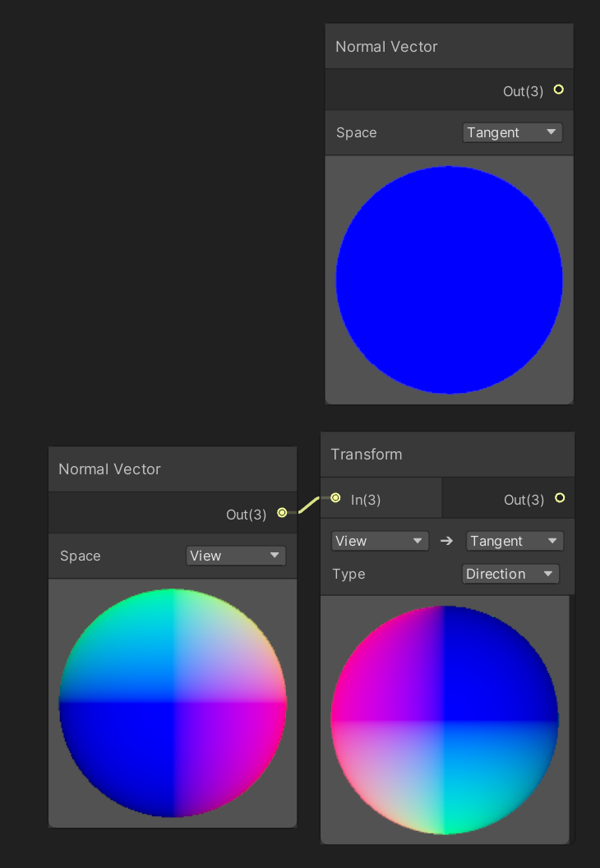Open the Transform node's destination Tangent dropdown
This screenshot has height=868, width=600.
pyautogui.click(x=514, y=541)
